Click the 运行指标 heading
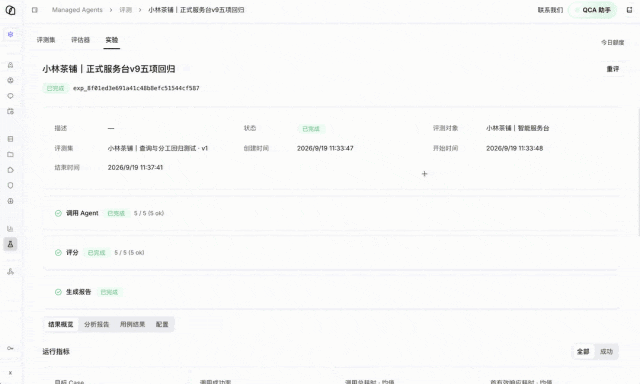 click(56, 351)
